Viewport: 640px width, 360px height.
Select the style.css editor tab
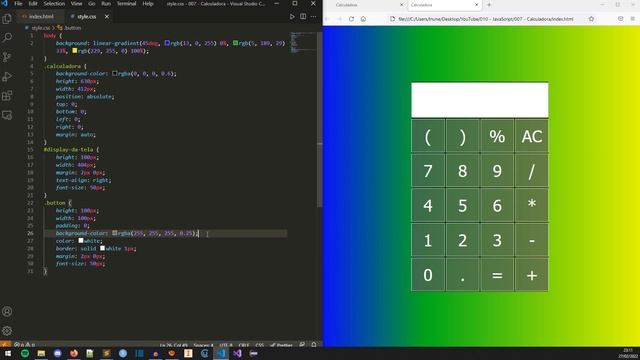pos(87,17)
